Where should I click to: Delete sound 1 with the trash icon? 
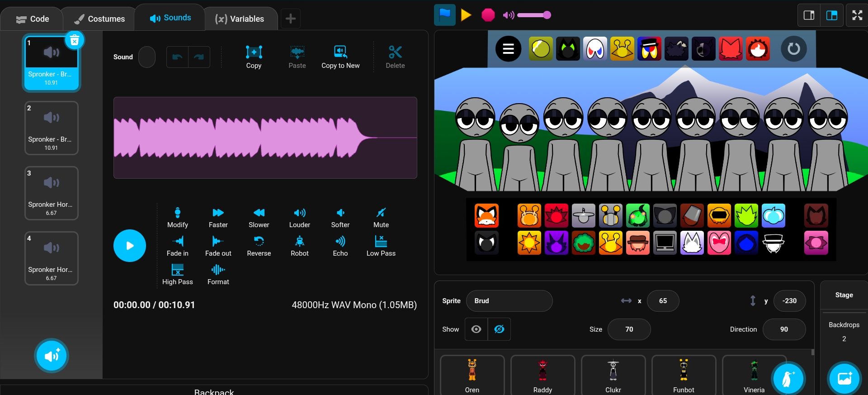(x=75, y=40)
